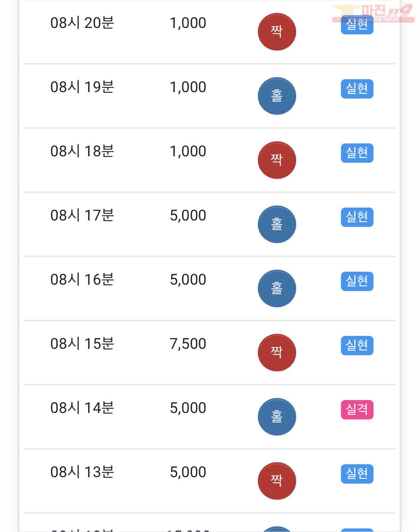Click the blue 홀 circle for 08시 19분
Image resolution: width=419 pixels, height=532 pixels.
click(277, 96)
